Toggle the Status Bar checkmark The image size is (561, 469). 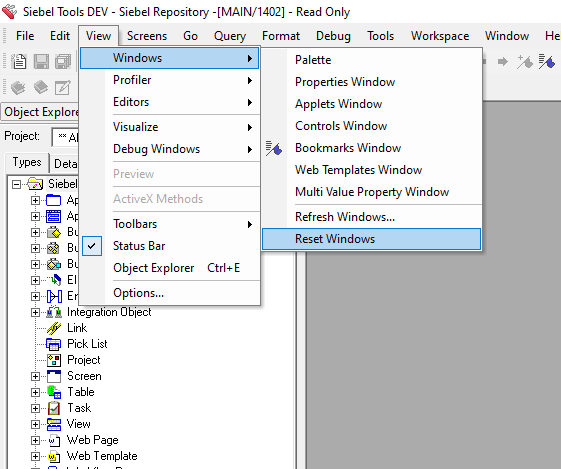(92, 246)
